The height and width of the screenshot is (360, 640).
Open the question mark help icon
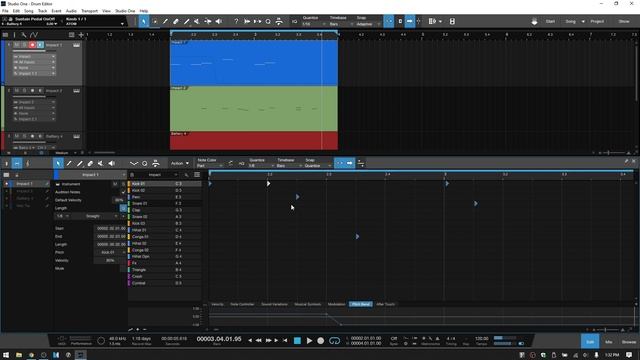(x=236, y=21)
